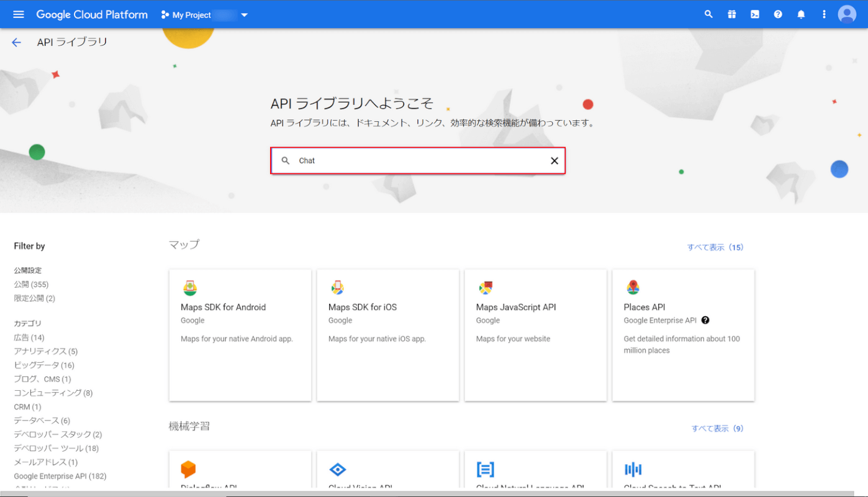Click the Cloud Natural Language API icon

click(486, 469)
